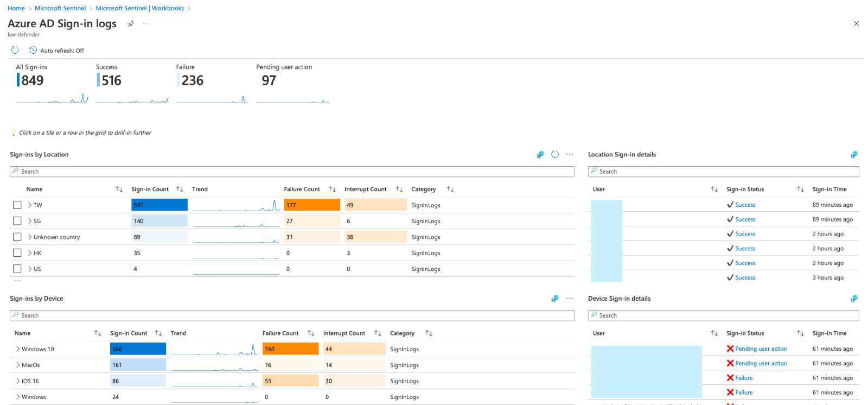Expand the Unknown country row
Viewport: 868px width, 405px height.
(30, 237)
